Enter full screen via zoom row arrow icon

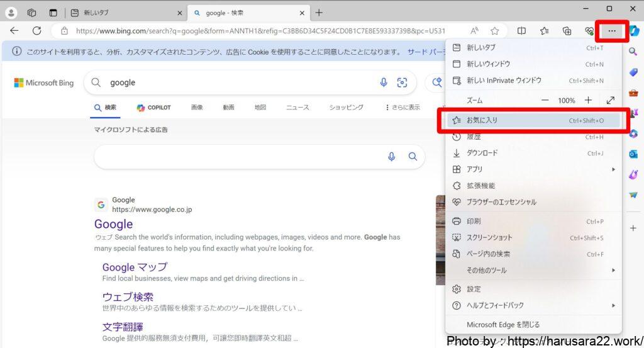[x=610, y=100]
